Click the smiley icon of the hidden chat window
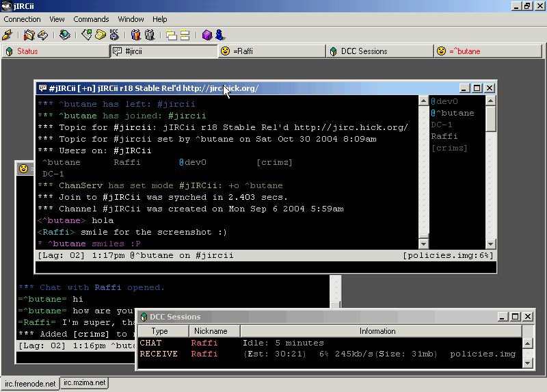Viewport: 547px width, 392px height. [23, 168]
